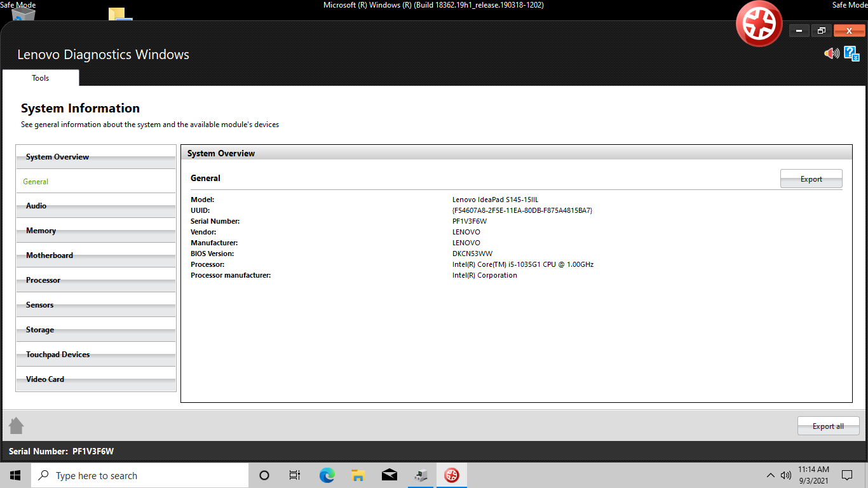The image size is (868, 488).
Task: Click the UUID value starting with F54607A8
Action: (522, 210)
